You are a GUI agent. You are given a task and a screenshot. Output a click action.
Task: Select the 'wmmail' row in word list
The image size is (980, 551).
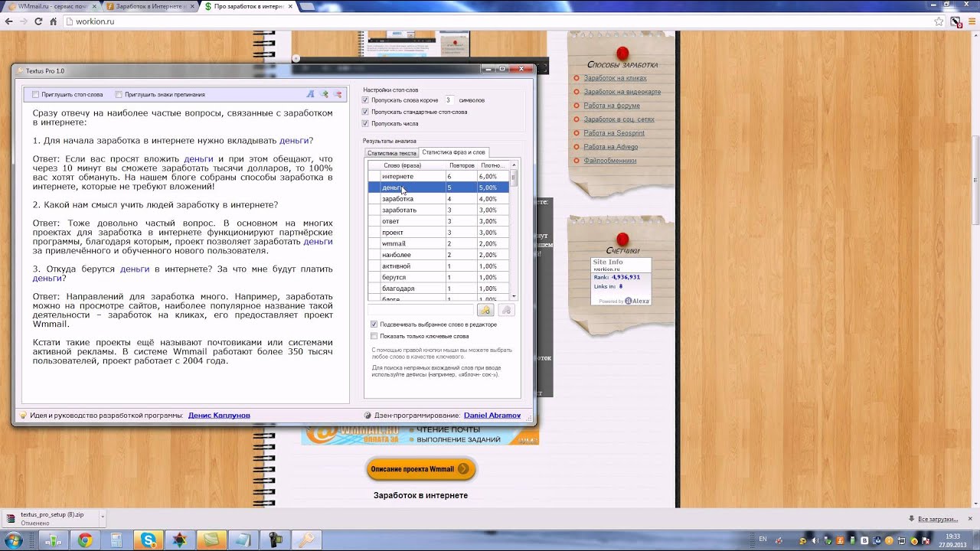(439, 243)
